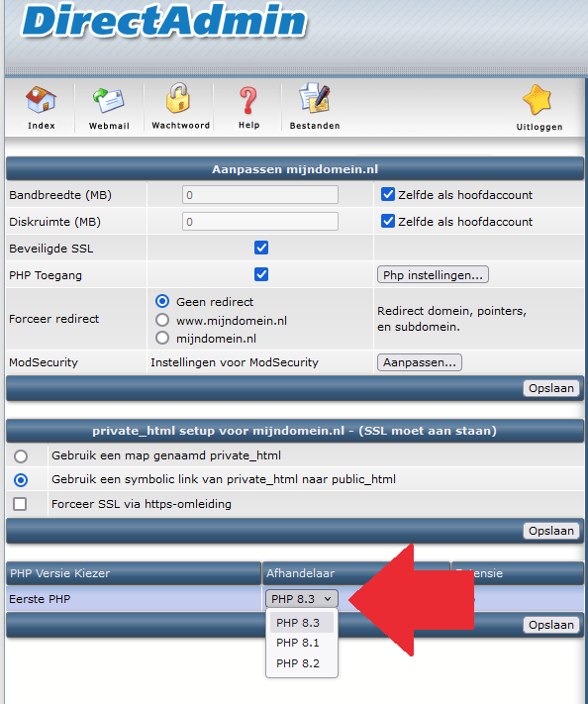
Task: Select the www.mijndomein.nl redirect option
Action: [162, 320]
